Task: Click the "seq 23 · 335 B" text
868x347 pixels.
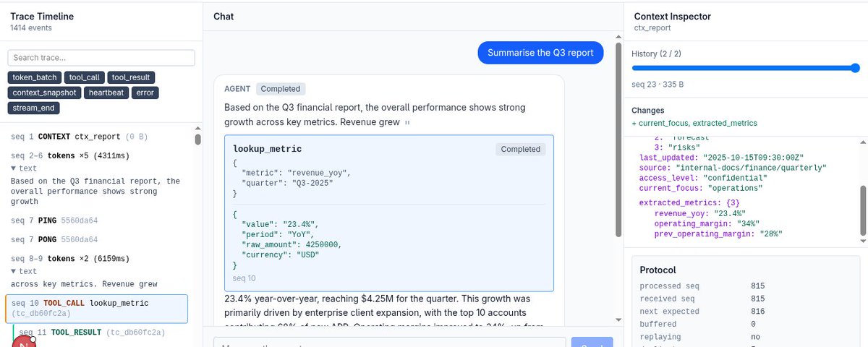Action: click(658, 85)
